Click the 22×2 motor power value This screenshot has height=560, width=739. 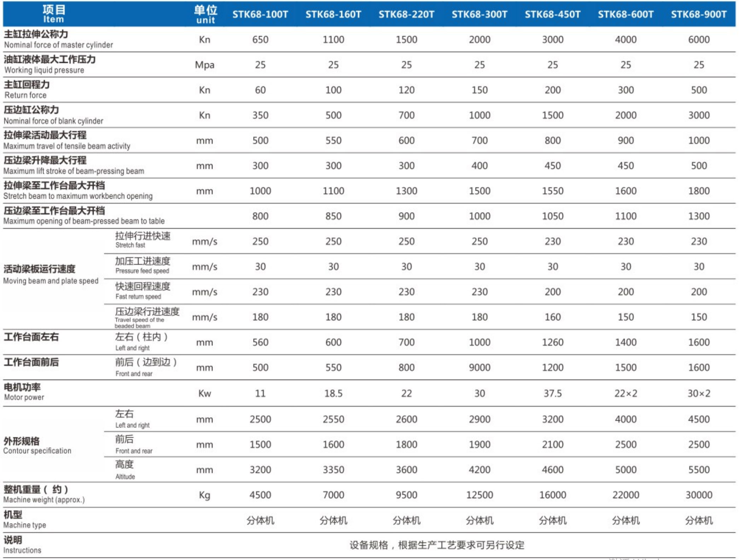tap(625, 393)
